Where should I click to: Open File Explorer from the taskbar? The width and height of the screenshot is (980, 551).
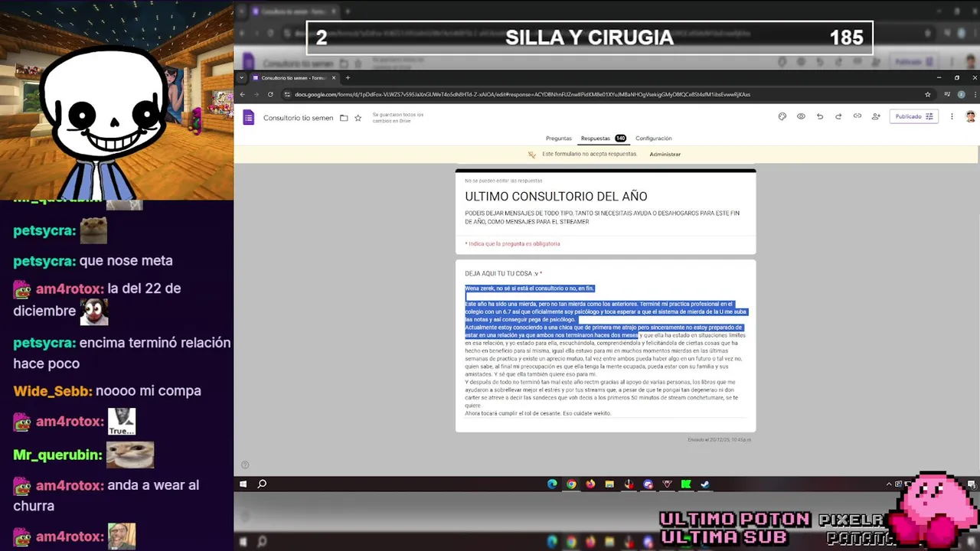(609, 484)
